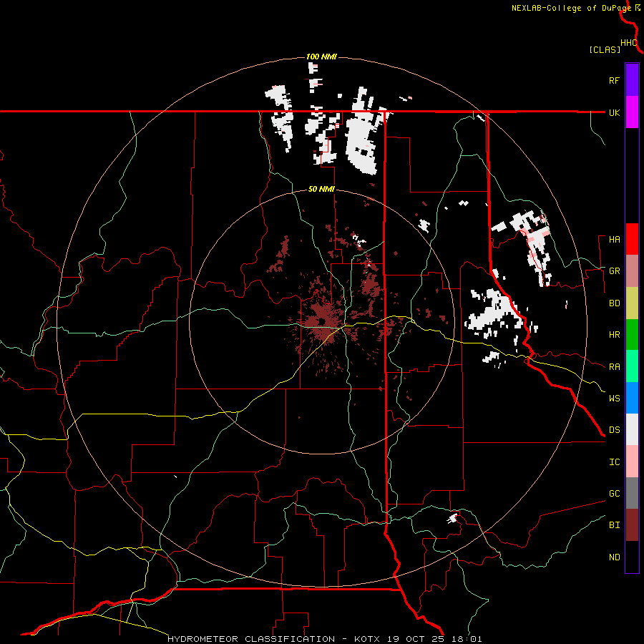Click the IC pink legend swatch
Screen dimensions: 644x644
(x=632, y=462)
